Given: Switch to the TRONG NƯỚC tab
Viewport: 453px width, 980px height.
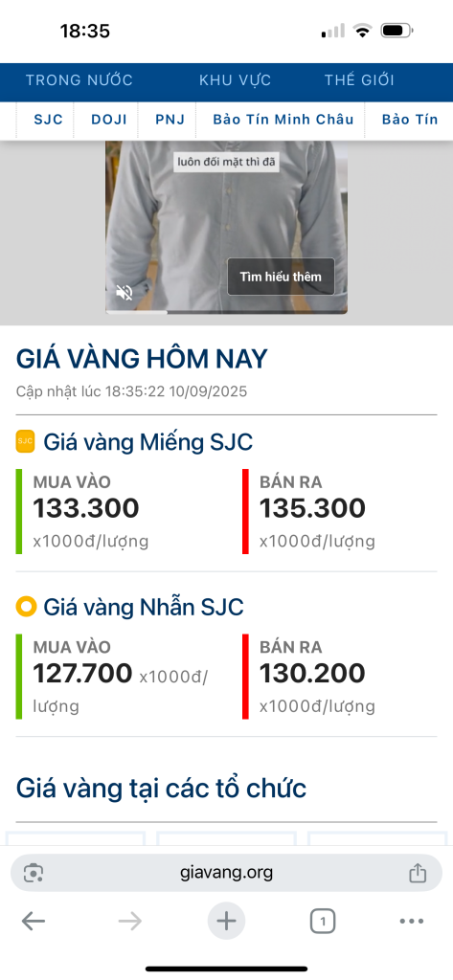Looking at the screenshot, I should pyautogui.click(x=79, y=80).
